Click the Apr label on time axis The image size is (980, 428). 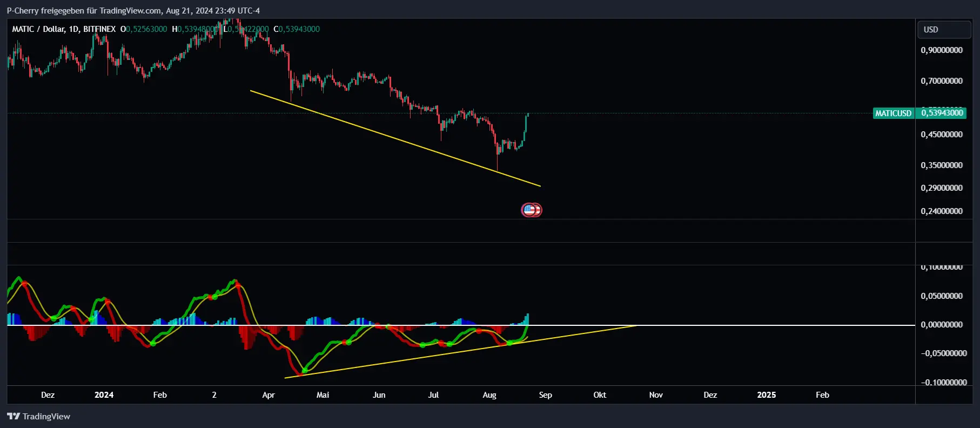point(269,394)
